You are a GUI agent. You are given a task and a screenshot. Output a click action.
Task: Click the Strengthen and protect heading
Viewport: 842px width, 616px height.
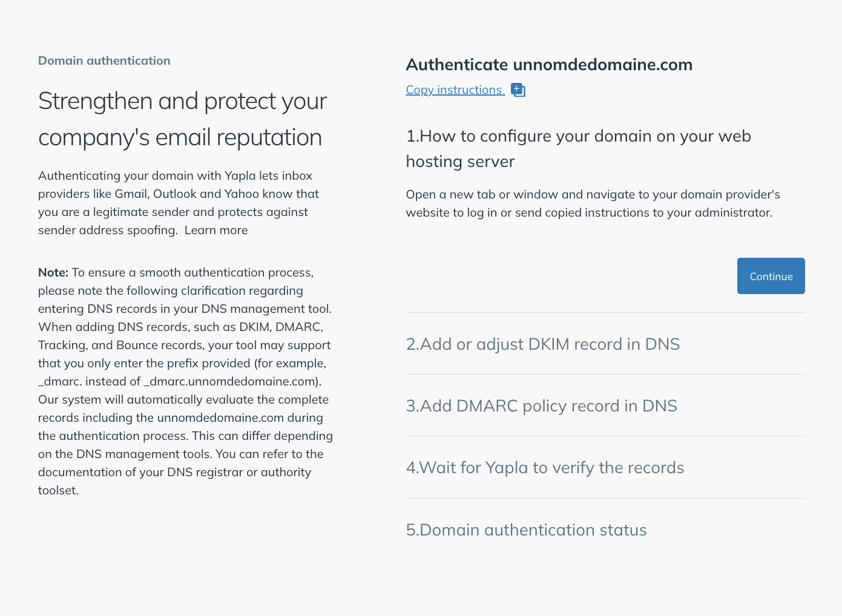[x=182, y=119]
